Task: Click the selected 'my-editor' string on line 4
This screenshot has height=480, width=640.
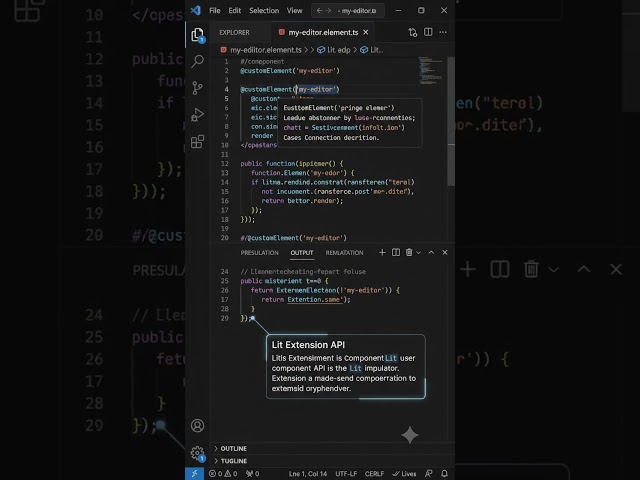Action: 317,89
